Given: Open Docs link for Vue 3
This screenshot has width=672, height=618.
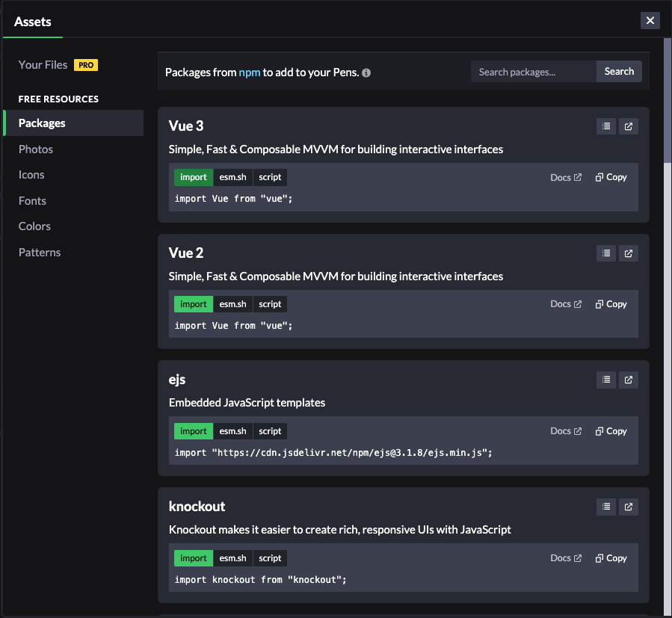Looking at the screenshot, I should click(566, 177).
